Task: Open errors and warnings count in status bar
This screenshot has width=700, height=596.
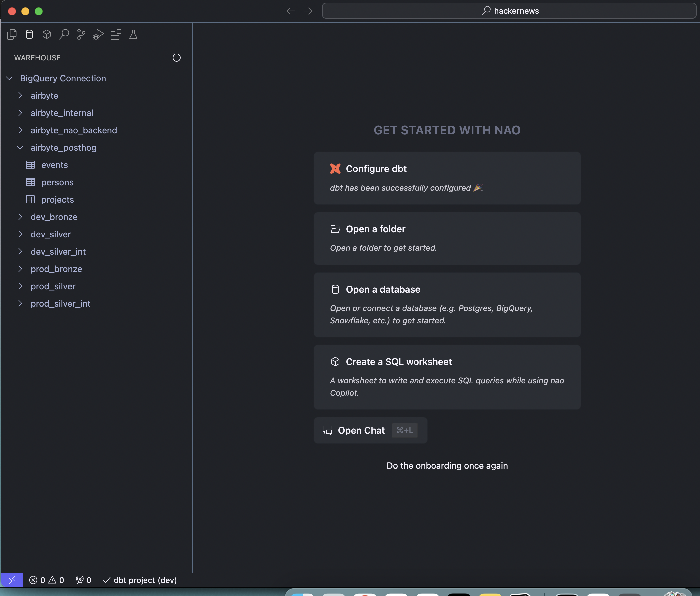Action: tap(47, 580)
